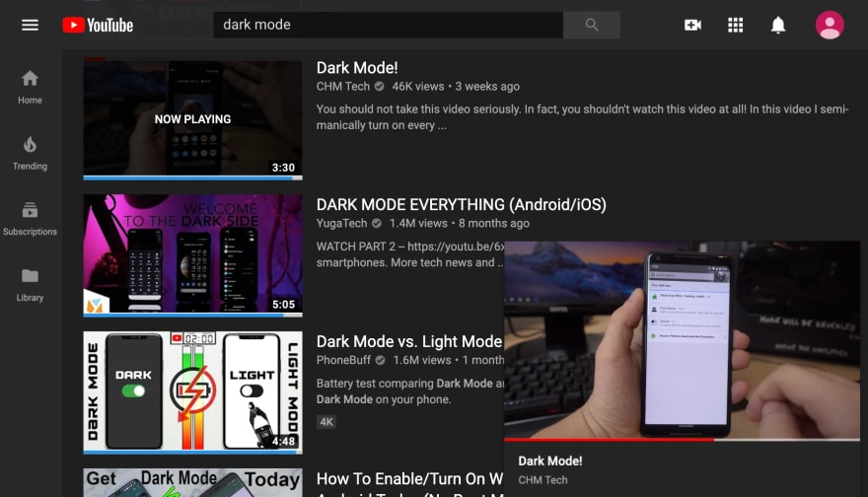The image size is (868, 497).
Task: Click the 1.4M views • 8 months ago text
Action: click(x=459, y=223)
